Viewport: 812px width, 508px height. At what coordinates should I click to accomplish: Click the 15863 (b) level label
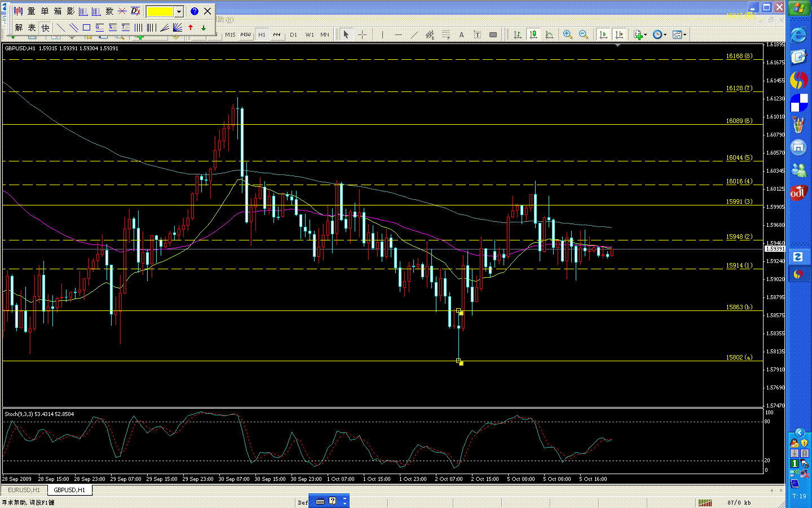tap(739, 307)
